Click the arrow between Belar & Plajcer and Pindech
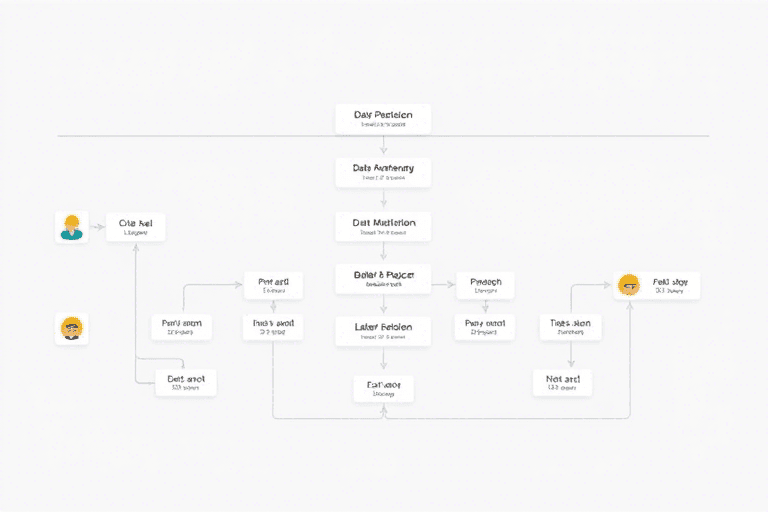Image resolution: width=768 pixels, height=512 pixels. coord(443,285)
